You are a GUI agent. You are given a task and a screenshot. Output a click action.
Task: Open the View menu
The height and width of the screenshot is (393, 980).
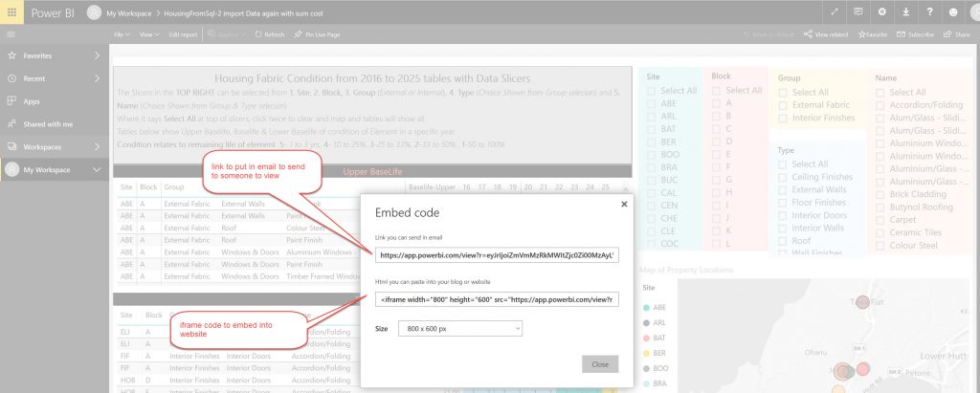pos(149,34)
